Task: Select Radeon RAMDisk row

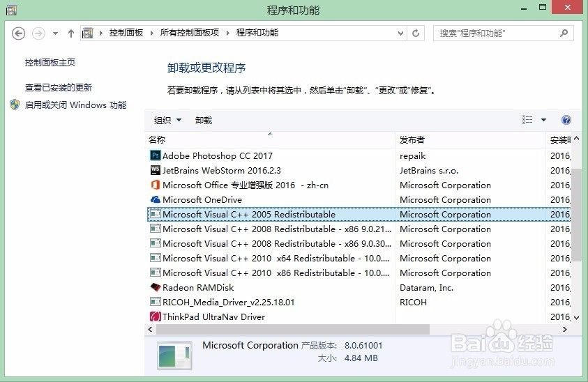Action: coord(359,287)
